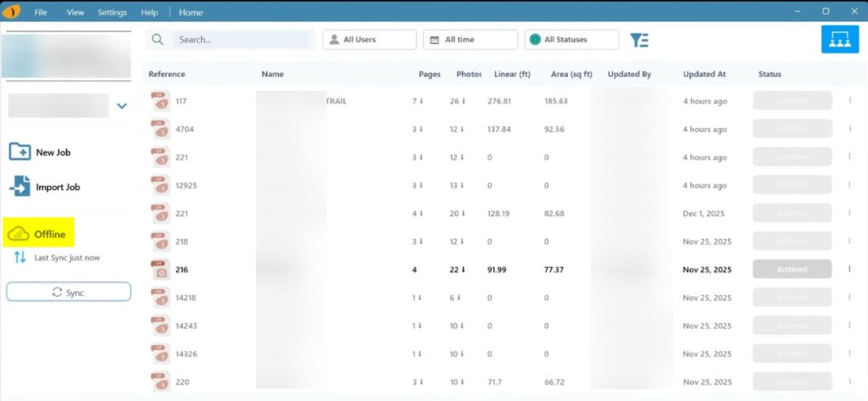
Task: Click the magnifying glass search icon
Action: pyautogui.click(x=157, y=40)
